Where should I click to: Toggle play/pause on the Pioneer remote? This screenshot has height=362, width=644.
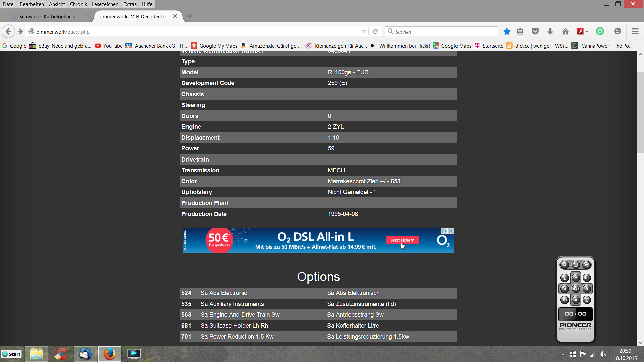tap(576, 289)
